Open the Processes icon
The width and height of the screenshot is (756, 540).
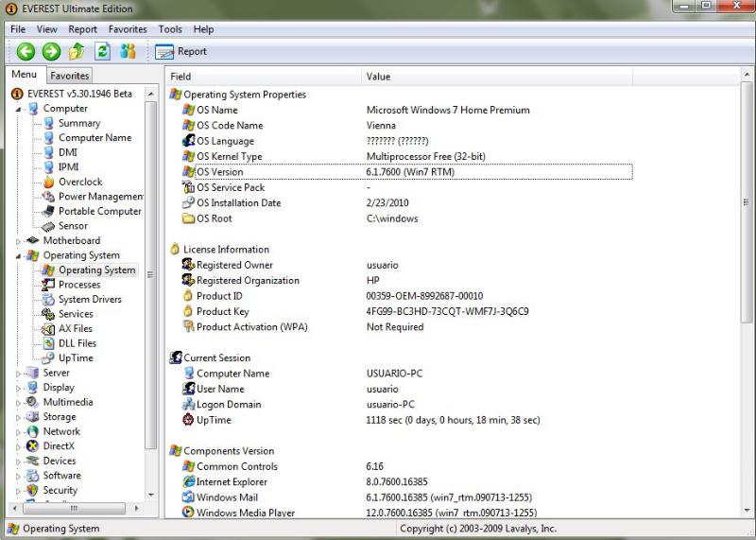coord(49,285)
